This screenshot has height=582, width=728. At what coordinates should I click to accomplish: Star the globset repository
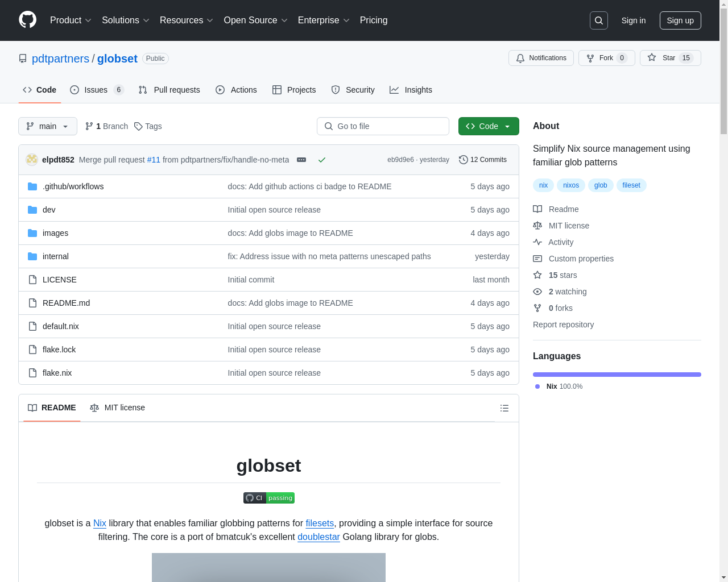pyautogui.click(x=670, y=58)
